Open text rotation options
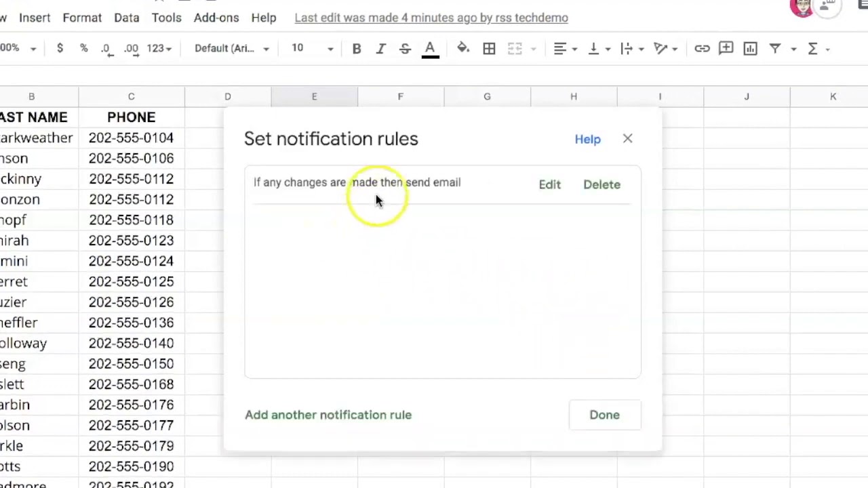 (x=665, y=48)
